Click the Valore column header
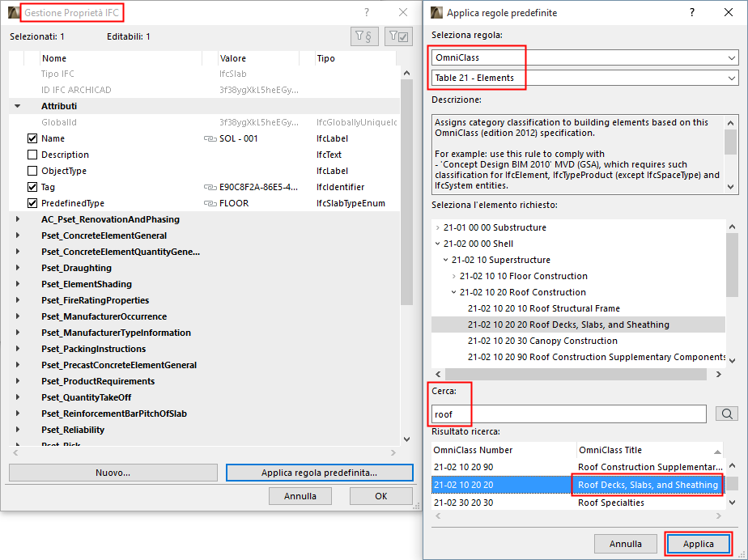 tap(258, 58)
